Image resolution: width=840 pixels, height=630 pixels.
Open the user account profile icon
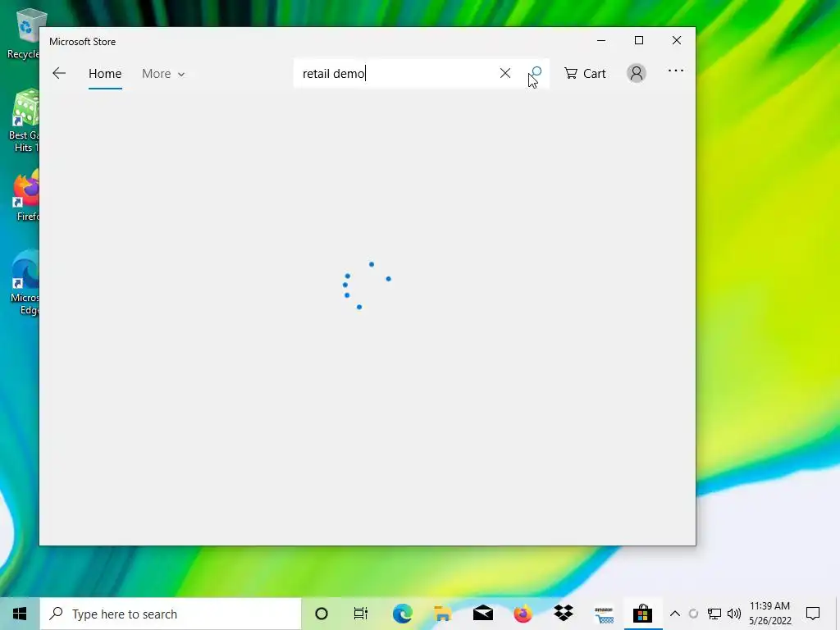pyautogui.click(x=637, y=73)
